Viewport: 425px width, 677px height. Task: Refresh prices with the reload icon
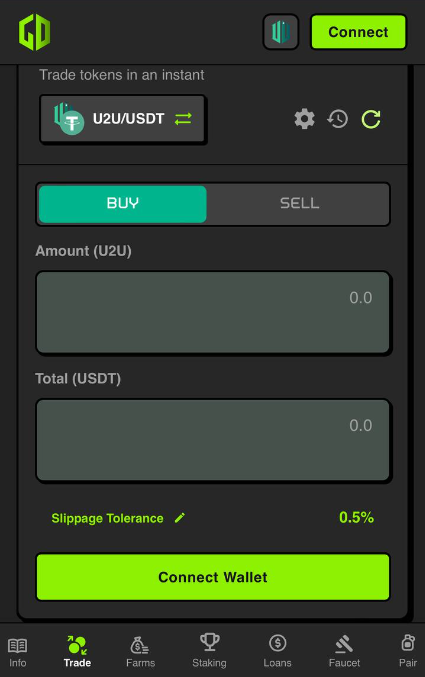(371, 119)
